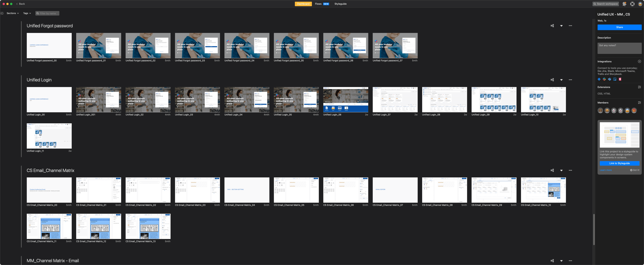
Task: Open flow view icon for Unified Login section
Action: 552,80
